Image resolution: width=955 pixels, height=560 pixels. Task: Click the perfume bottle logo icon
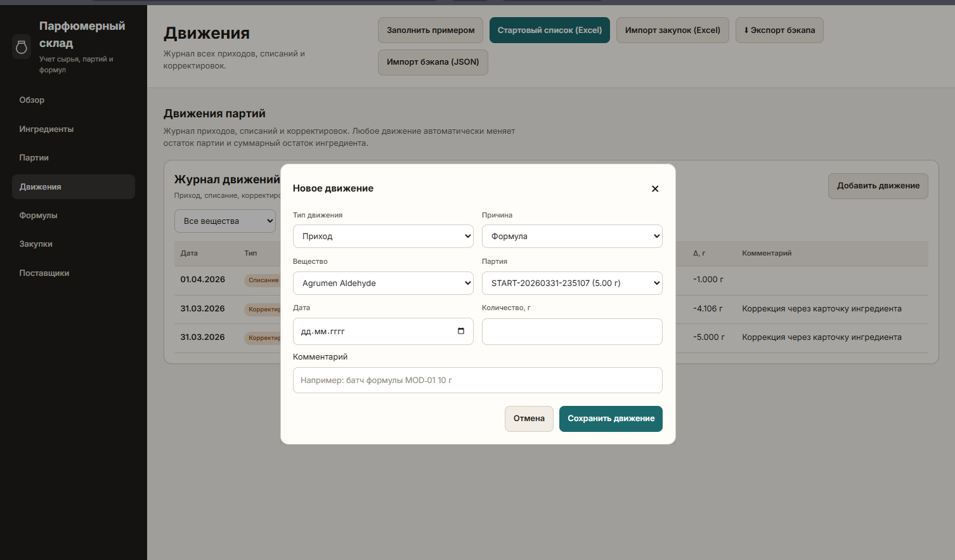[x=22, y=47]
